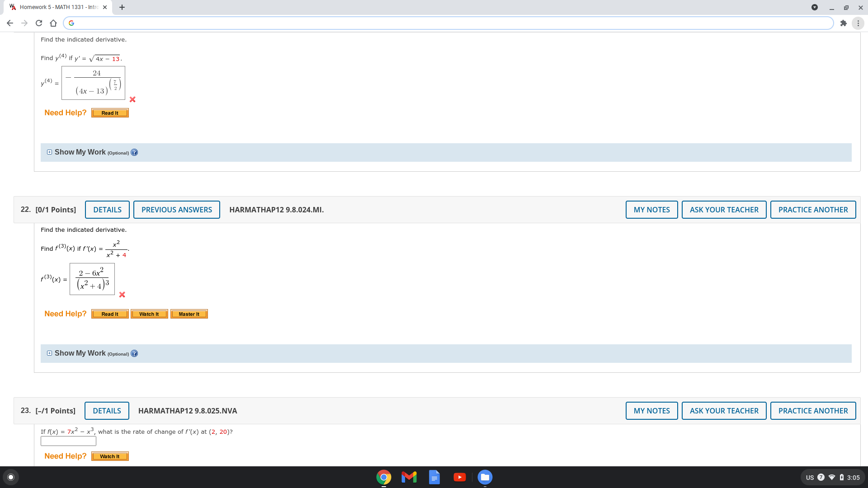Open Chrome's three-dot menu
This screenshot has height=488, width=868.
pos(858,23)
